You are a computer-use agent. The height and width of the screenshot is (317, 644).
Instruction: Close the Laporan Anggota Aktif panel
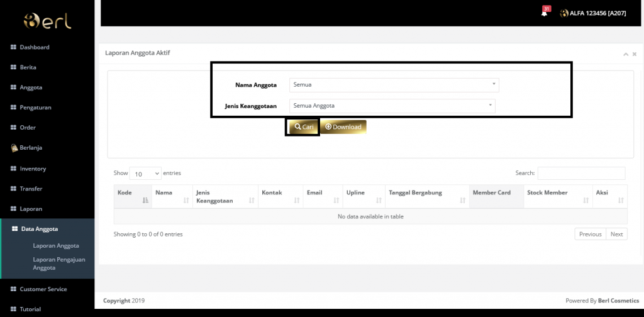point(635,55)
